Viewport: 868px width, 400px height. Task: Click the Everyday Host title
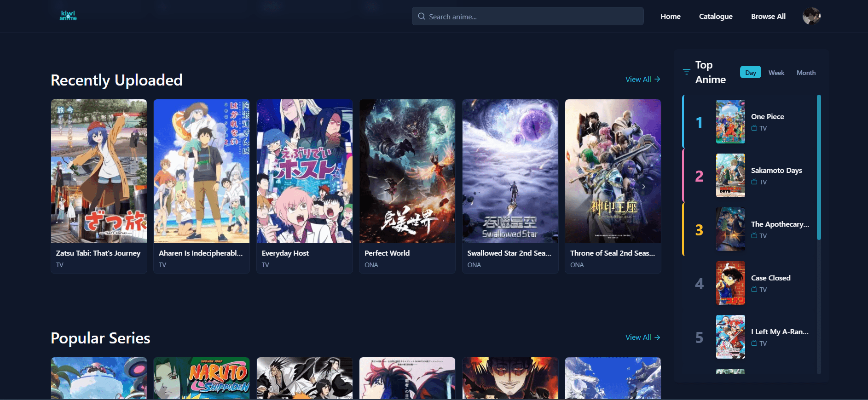tap(285, 253)
